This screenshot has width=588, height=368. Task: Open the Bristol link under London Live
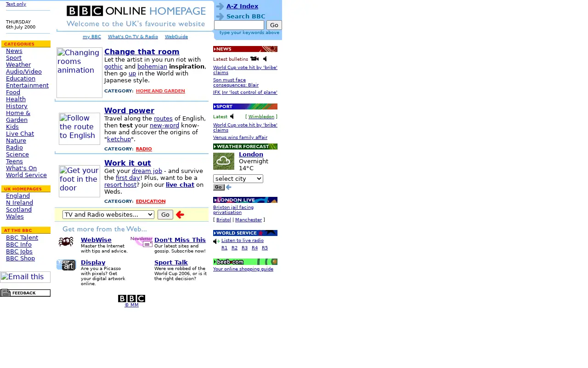point(224,220)
